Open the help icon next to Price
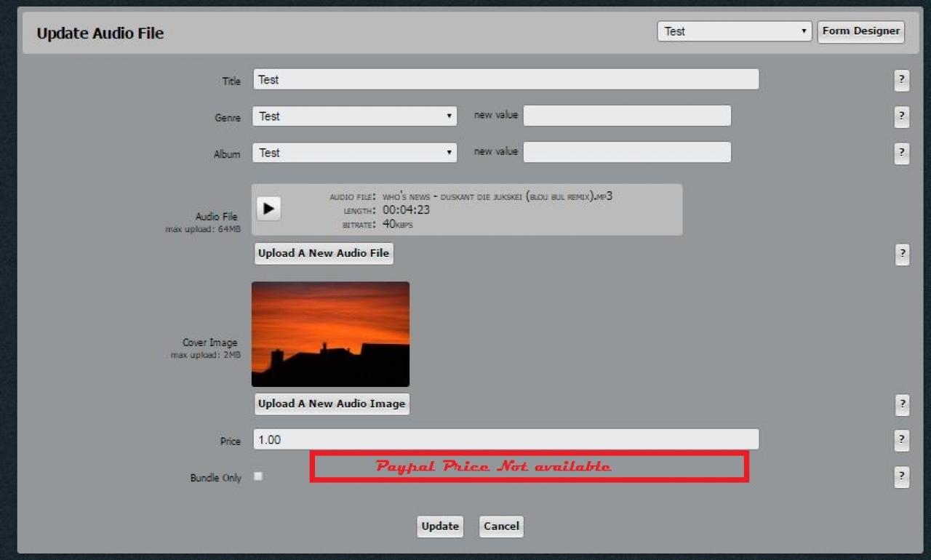The height and width of the screenshot is (560, 931). click(x=901, y=440)
